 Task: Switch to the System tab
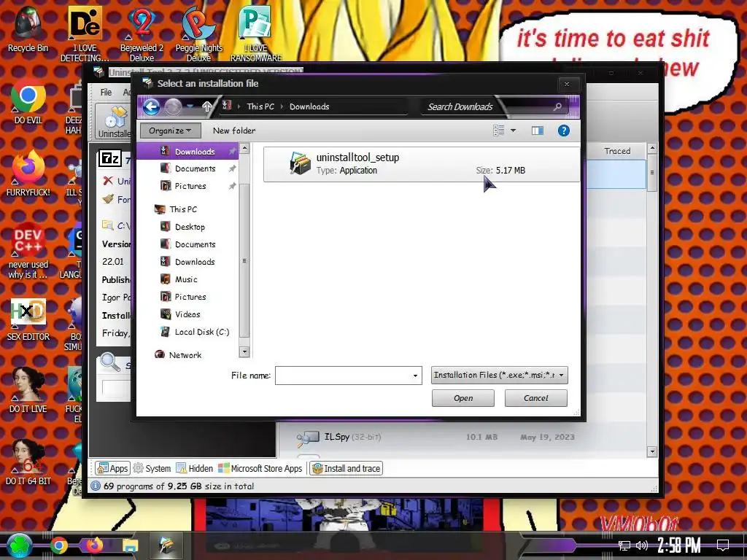[x=152, y=469]
